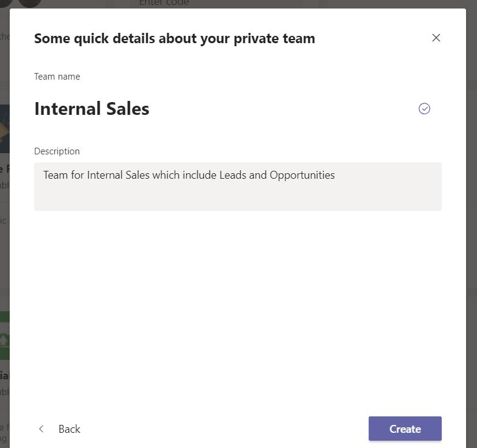Click the dialog heading about private team
Image resolution: width=477 pixels, height=448 pixels.
[175, 39]
